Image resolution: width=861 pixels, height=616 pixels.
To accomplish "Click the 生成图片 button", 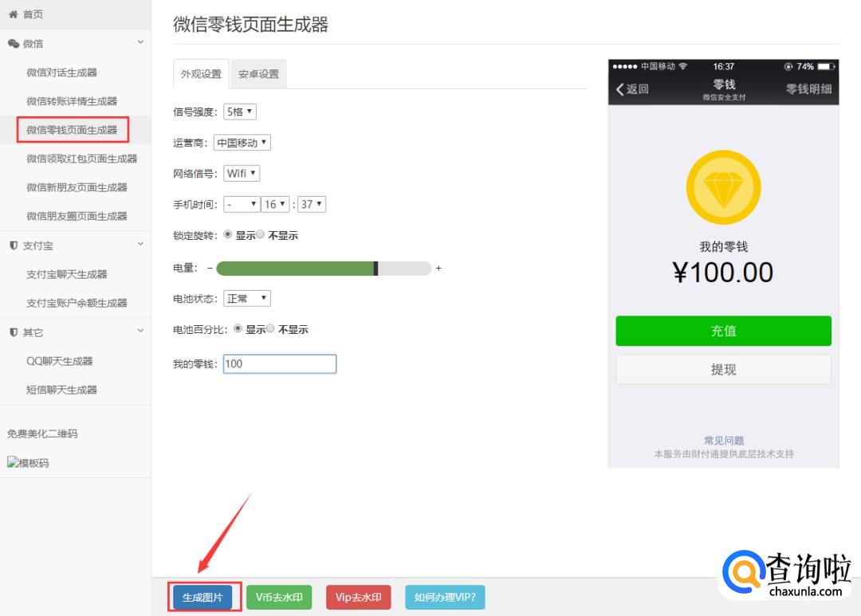I will point(202,598).
